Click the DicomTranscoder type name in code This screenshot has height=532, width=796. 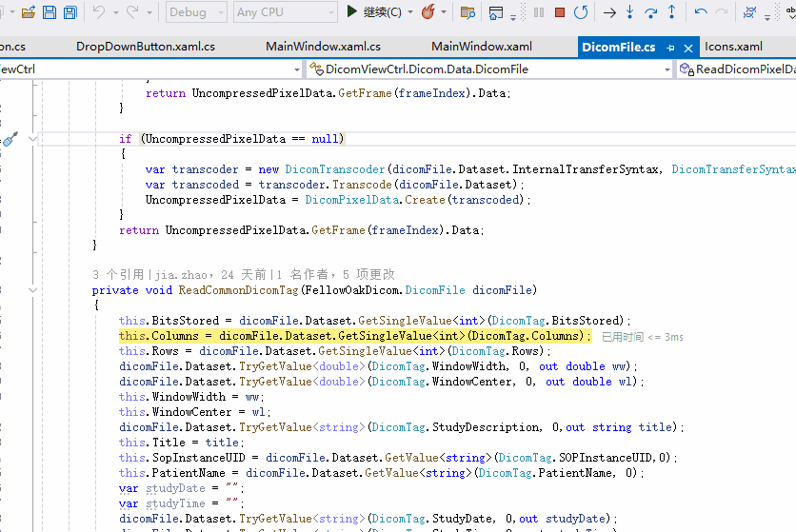click(335, 169)
